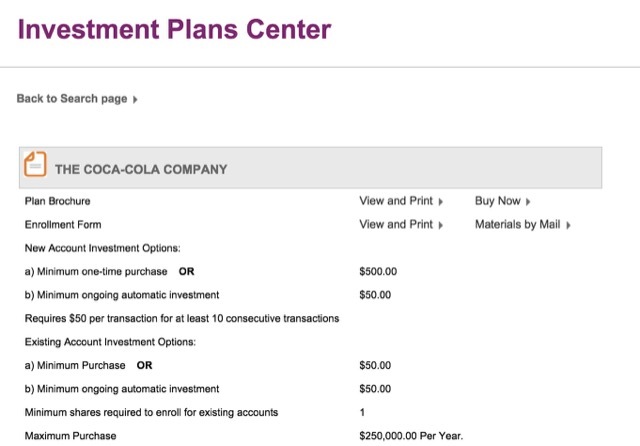Click the $500.00 minimum one-time purchase value
The width and height of the screenshot is (640, 446).
click(x=378, y=271)
